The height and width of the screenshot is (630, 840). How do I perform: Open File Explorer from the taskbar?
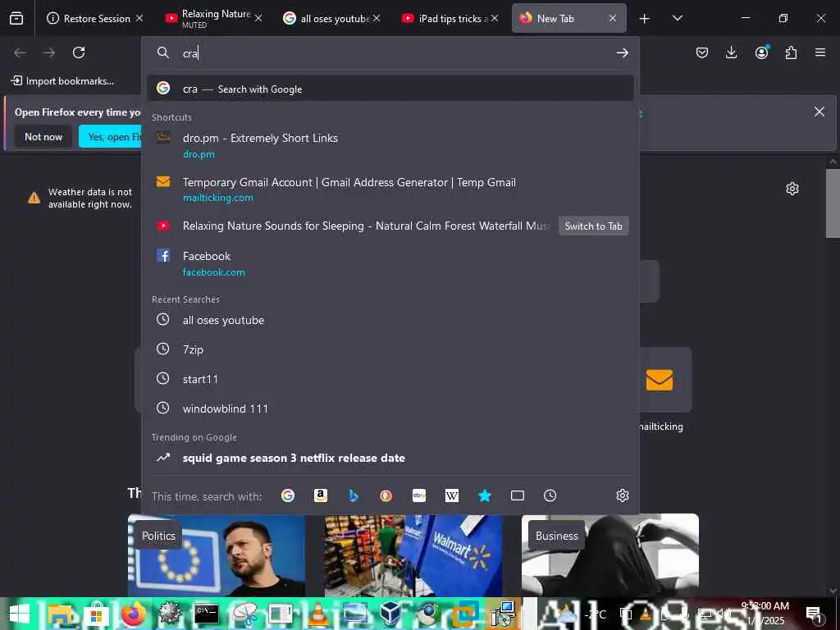tap(59, 614)
